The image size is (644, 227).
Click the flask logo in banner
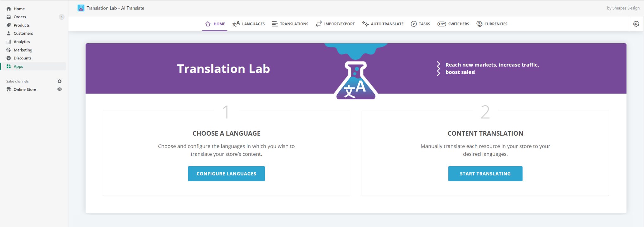[x=356, y=80]
